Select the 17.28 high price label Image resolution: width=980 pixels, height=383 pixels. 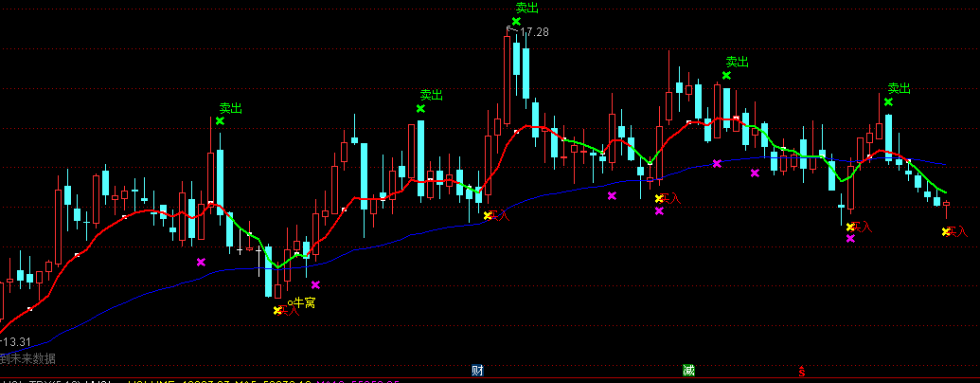coord(534,32)
